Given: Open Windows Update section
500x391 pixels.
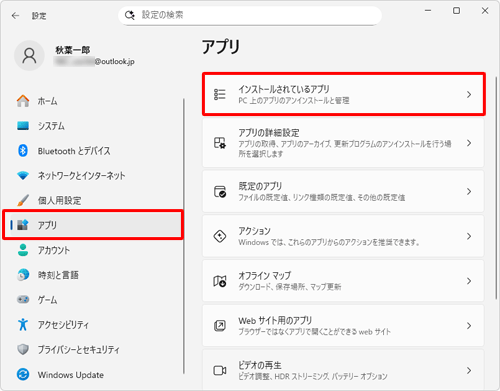Looking at the screenshot, I should 95,374.
